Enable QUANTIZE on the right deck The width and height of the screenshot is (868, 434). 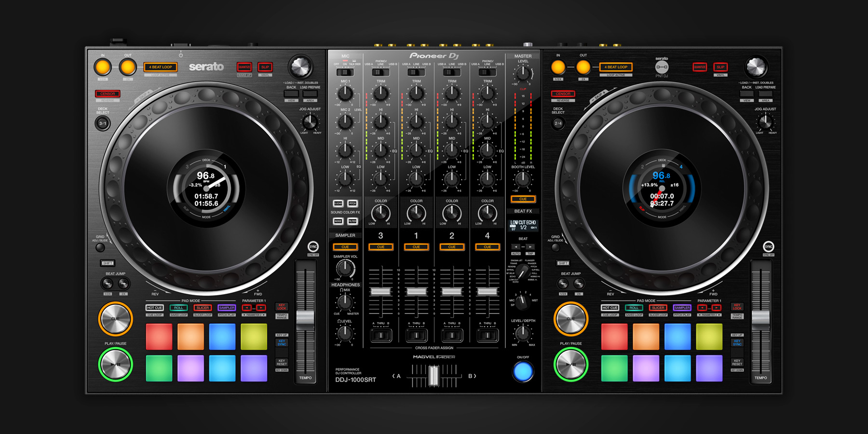pos(700,67)
